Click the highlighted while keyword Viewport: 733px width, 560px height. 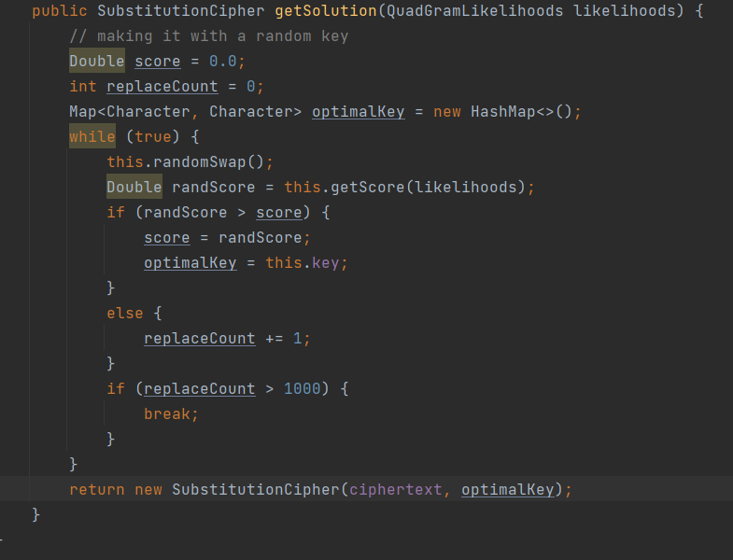pyautogui.click(x=92, y=137)
